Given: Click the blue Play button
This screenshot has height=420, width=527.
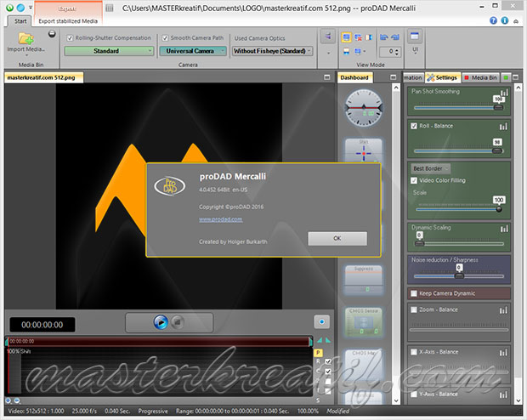Looking at the screenshot, I should tap(161, 322).
